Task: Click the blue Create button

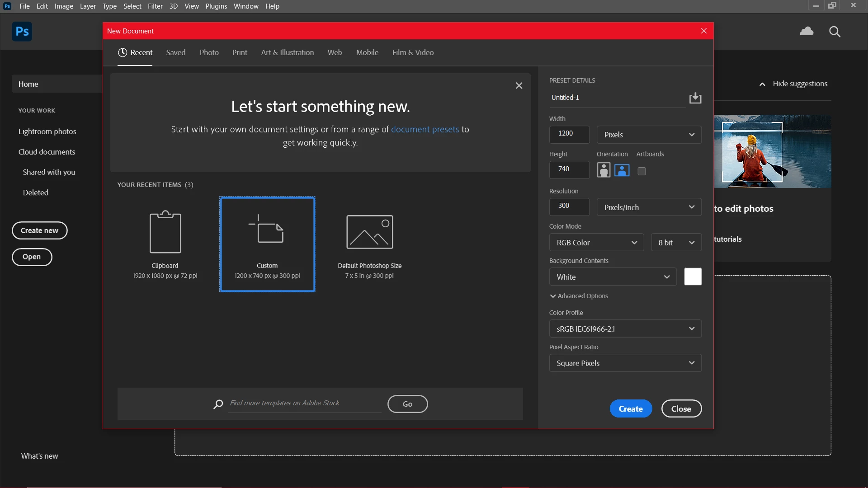Action: 630,408
